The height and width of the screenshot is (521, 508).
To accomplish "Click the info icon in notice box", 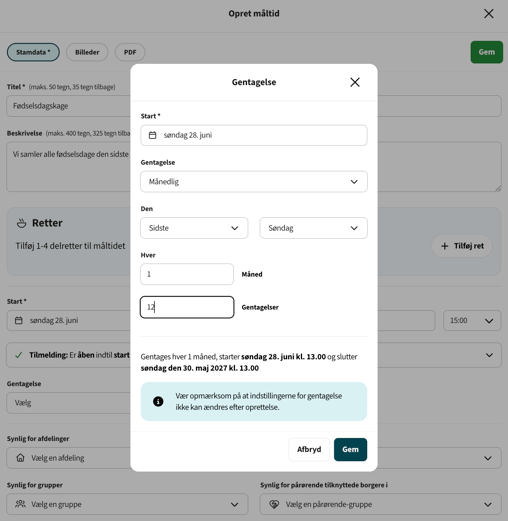I will pos(158,401).
